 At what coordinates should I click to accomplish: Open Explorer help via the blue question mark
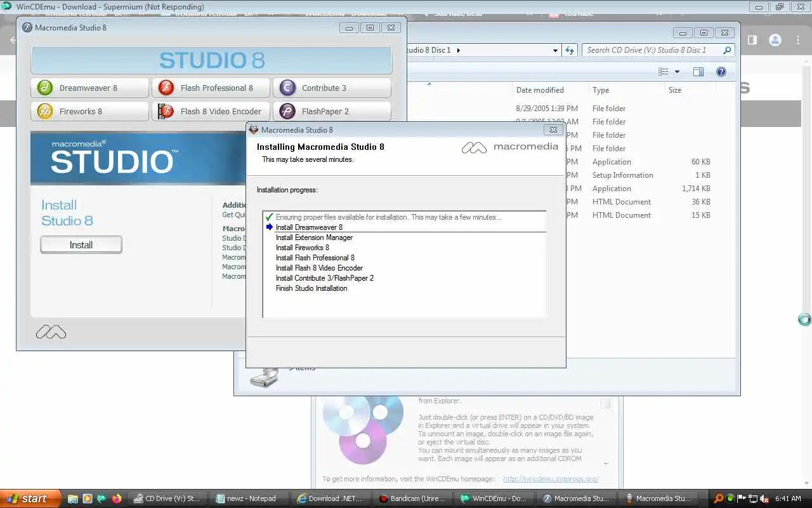pyautogui.click(x=721, y=72)
